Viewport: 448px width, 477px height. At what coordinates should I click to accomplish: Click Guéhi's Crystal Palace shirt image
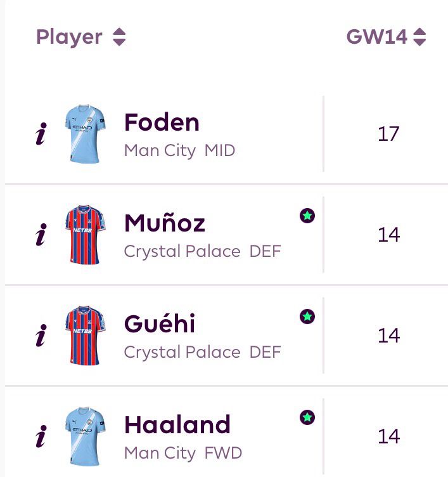(85, 336)
